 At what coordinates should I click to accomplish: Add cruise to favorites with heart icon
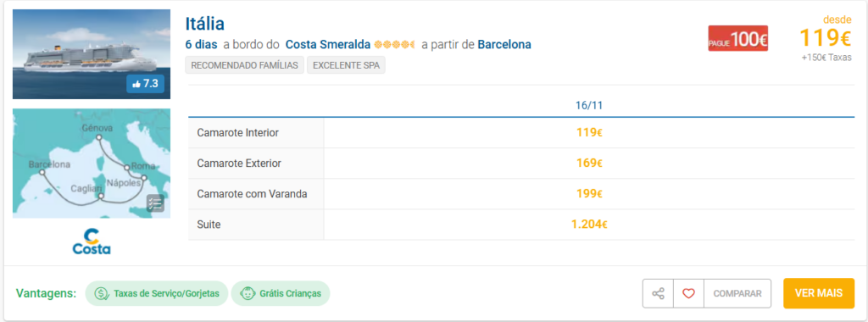pos(688,293)
